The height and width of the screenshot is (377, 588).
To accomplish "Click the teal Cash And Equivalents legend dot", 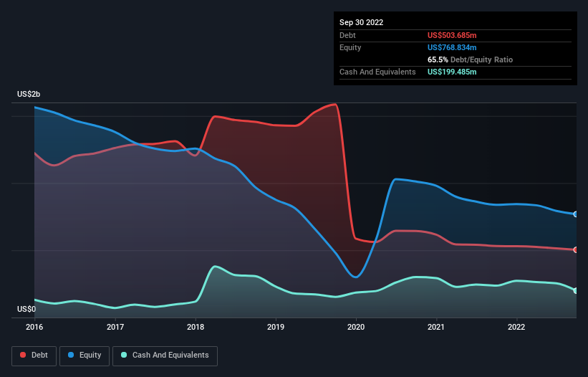I will point(124,355).
